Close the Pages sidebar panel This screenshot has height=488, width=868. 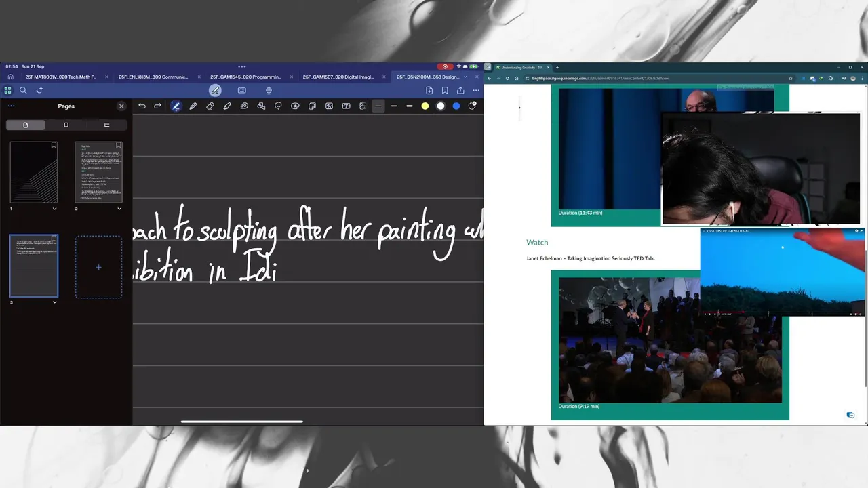click(121, 106)
